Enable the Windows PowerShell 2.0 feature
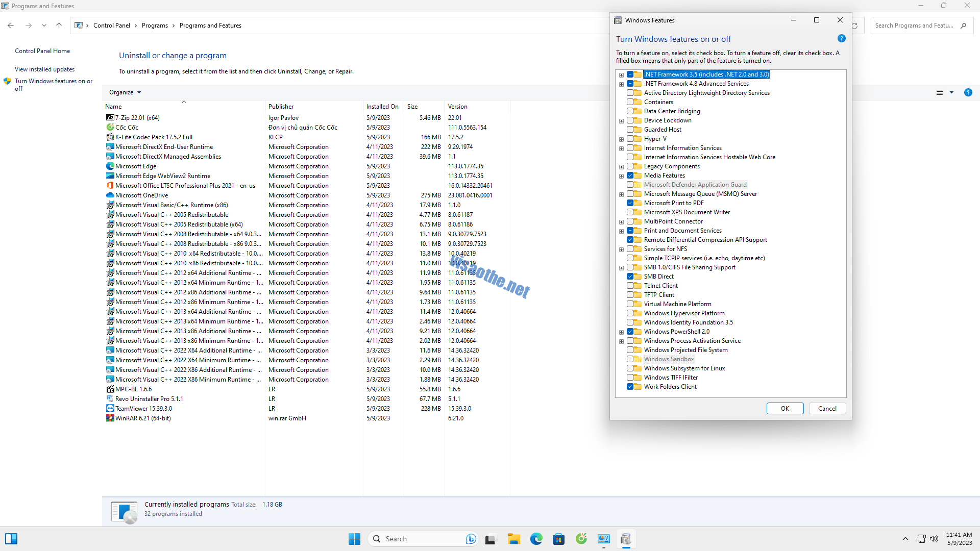The width and height of the screenshot is (980, 551). [x=631, y=331]
